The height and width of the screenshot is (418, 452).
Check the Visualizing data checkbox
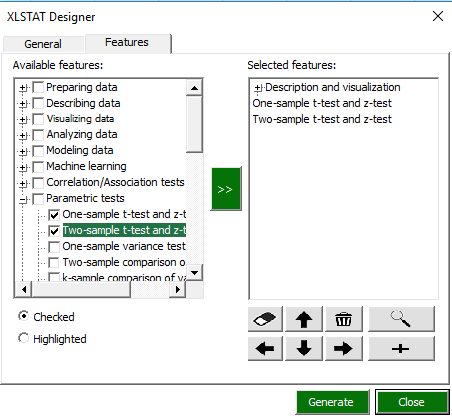point(38,119)
